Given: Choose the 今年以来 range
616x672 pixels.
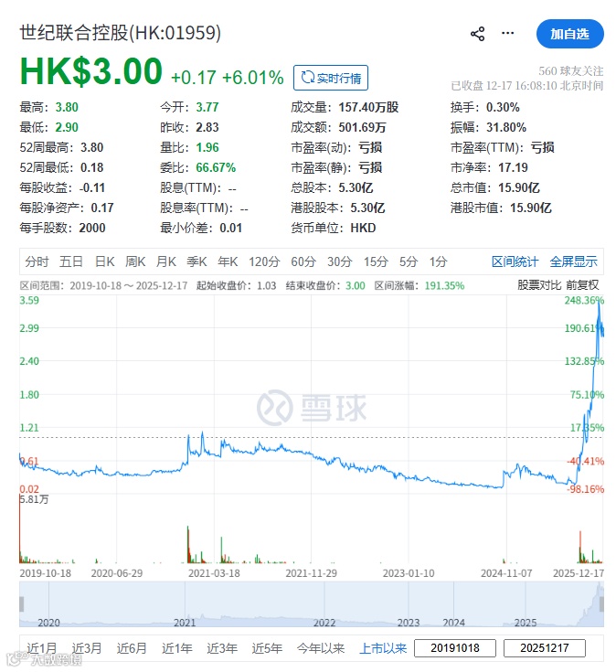Looking at the screenshot, I should [x=321, y=648].
